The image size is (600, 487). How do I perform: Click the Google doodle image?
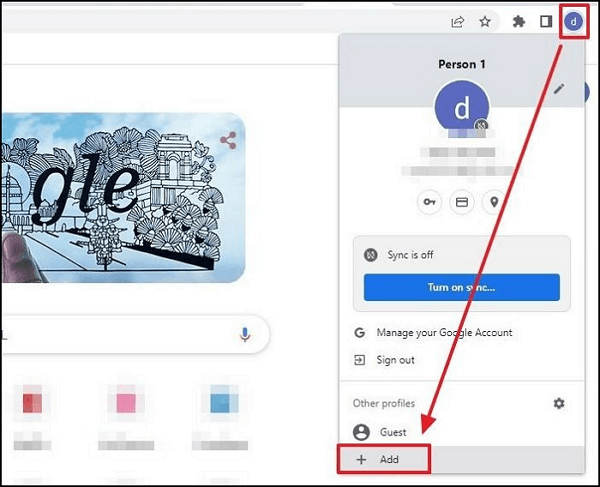click(x=122, y=197)
